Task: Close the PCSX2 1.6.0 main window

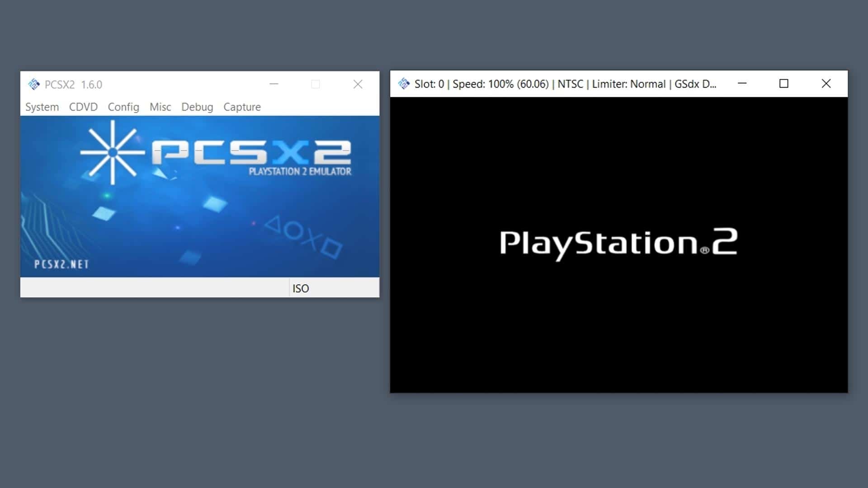Action: (358, 84)
